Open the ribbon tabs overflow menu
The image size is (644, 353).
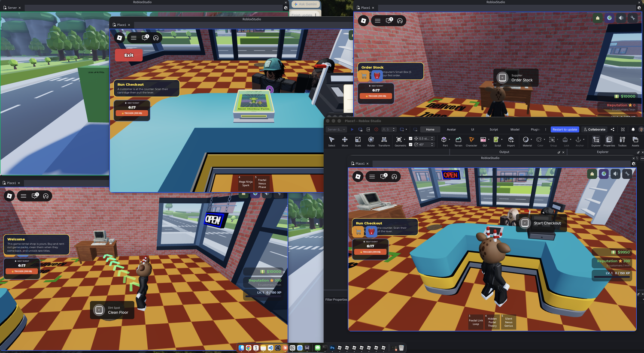coord(546,130)
